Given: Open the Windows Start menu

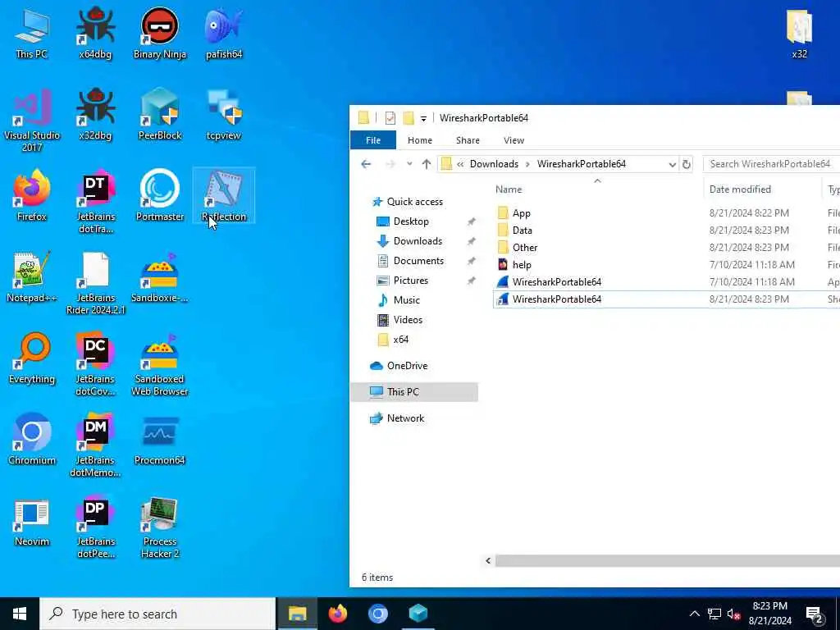Looking at the screenshot, I should [20, 614].
